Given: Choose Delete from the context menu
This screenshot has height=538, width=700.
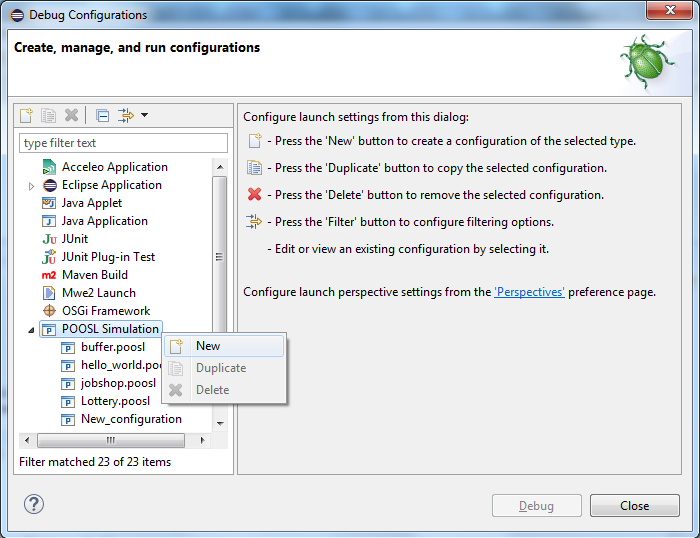Looking at the screenshot, I should 212,390.
